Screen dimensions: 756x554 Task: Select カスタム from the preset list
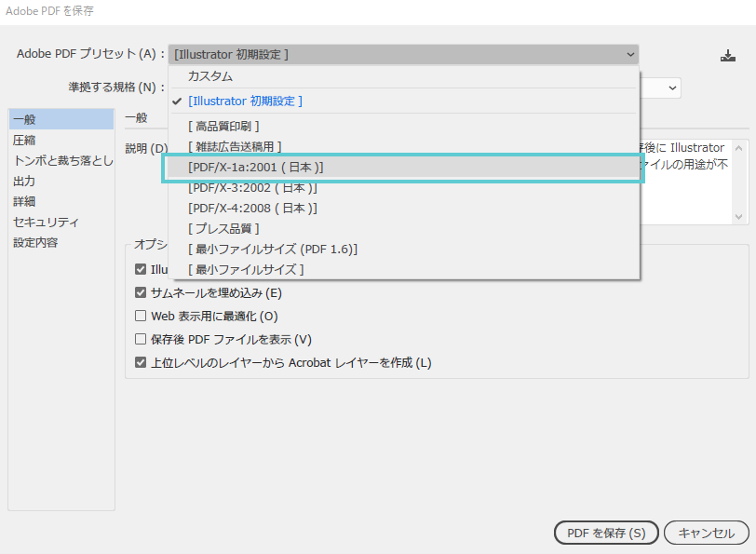tap(210, 76)
